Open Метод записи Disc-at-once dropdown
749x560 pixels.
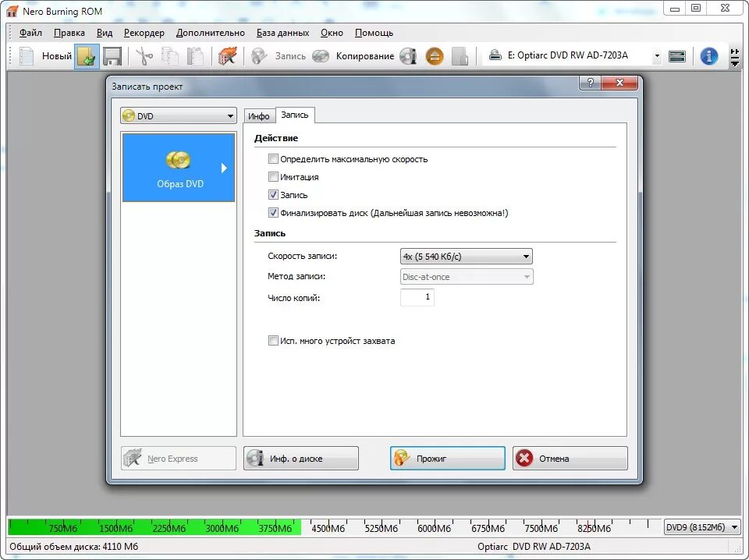click(x=467, y=277)
